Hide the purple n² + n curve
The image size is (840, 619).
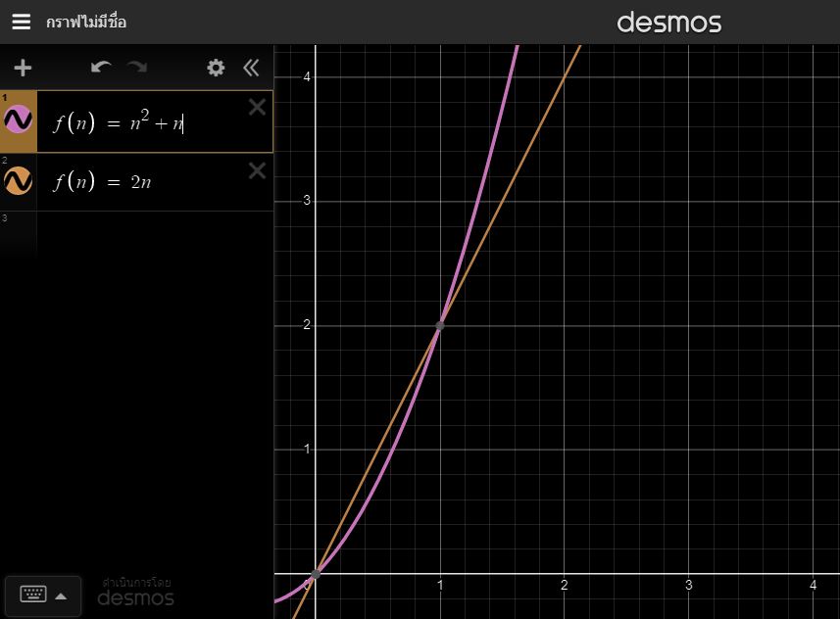click(x=19, y=121)
